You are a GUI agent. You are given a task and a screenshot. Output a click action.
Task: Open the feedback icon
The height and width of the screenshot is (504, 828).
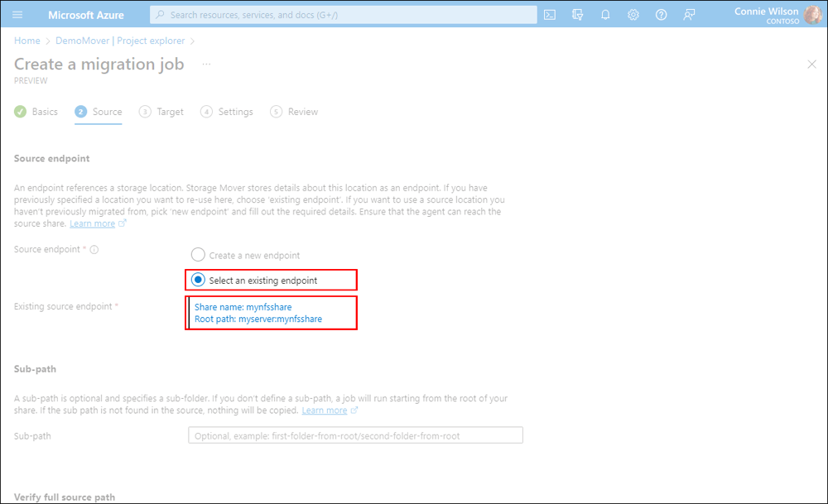tap(689, 15)
